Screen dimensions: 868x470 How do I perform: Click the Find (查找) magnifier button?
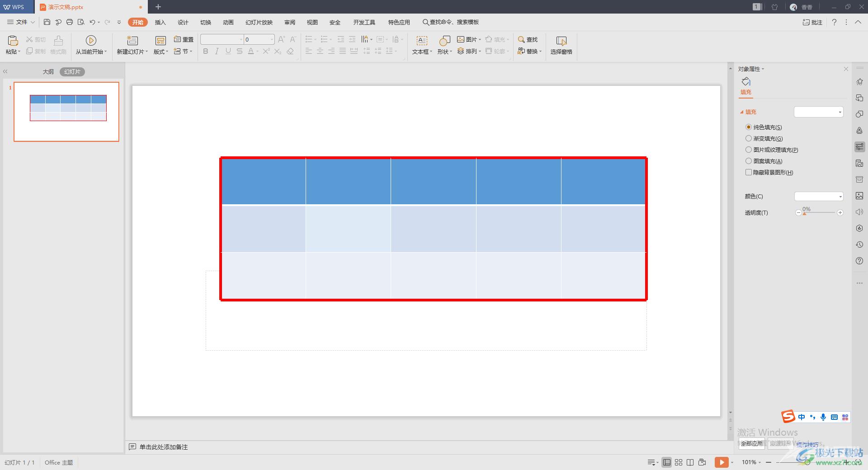point(528,39)
